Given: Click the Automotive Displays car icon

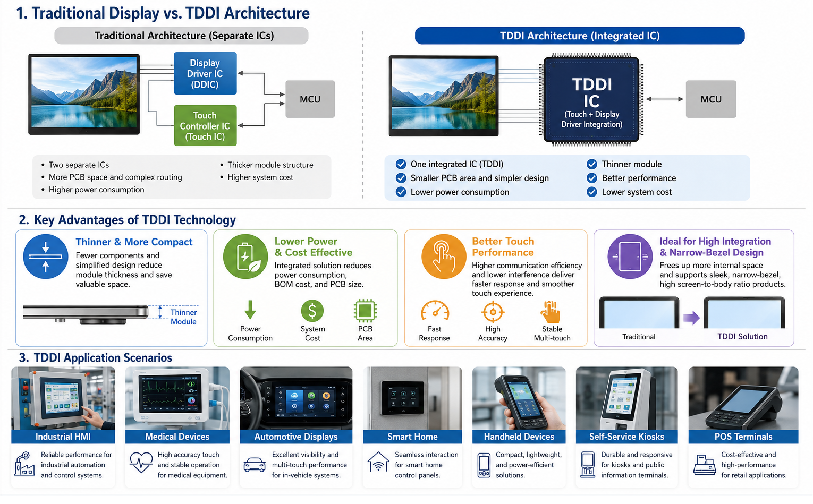Looking at the screenshot, I should tap(255, 465).
